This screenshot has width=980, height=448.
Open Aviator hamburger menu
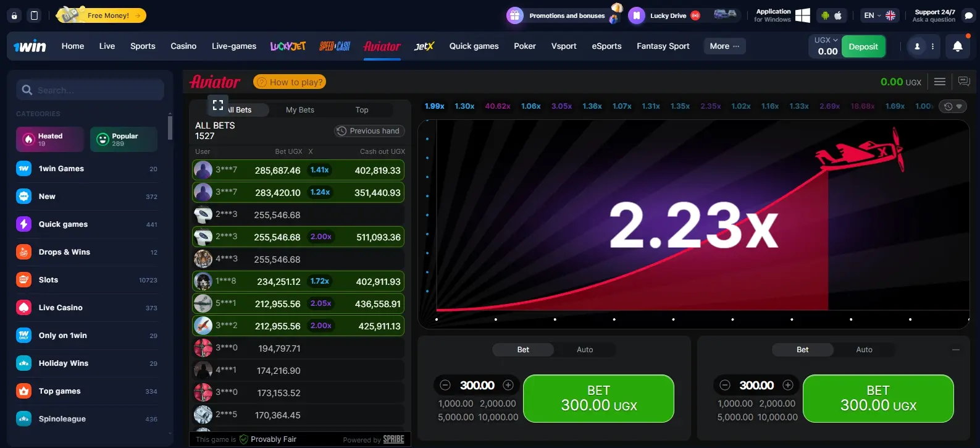point(940,82)
